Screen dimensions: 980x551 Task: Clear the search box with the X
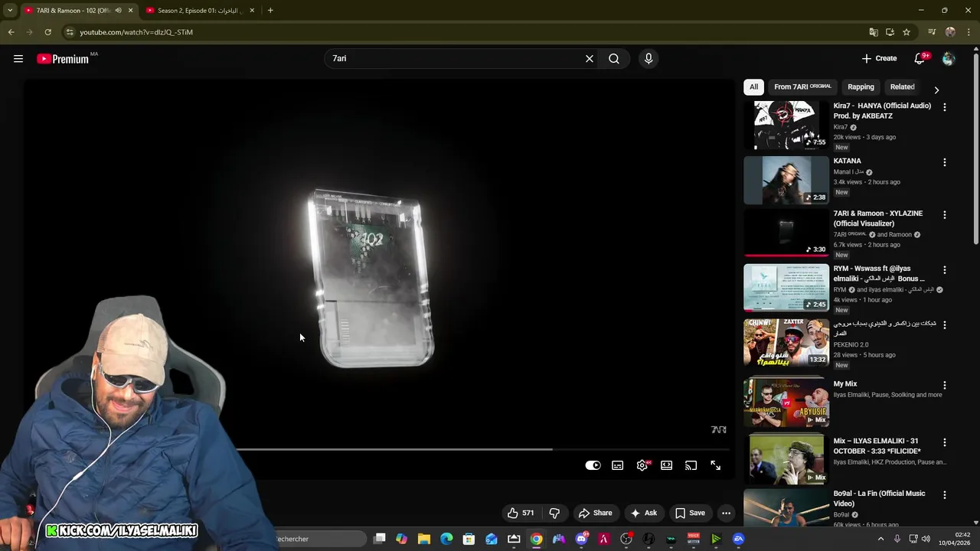tap(590, 59)
